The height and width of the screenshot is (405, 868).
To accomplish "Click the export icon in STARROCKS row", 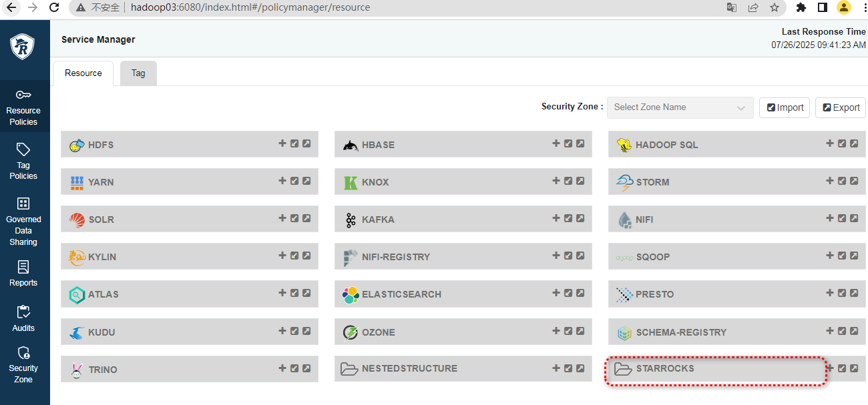I will (x=854, y=368).
